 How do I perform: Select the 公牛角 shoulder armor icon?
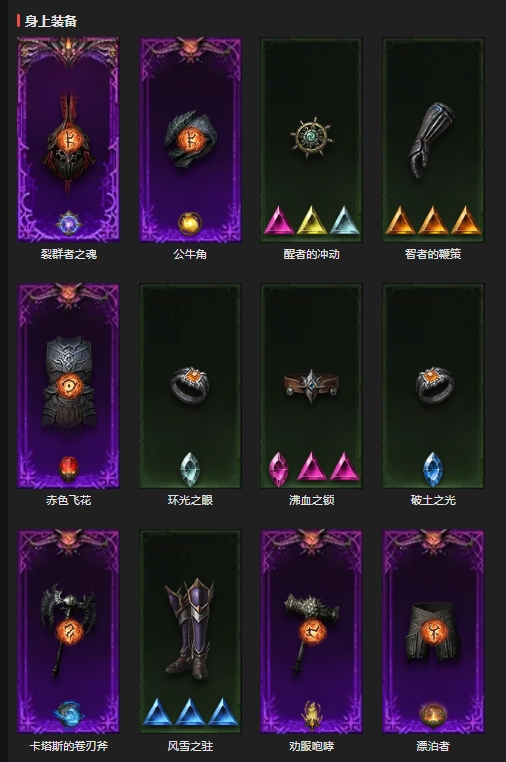click(x=190, y=139)
